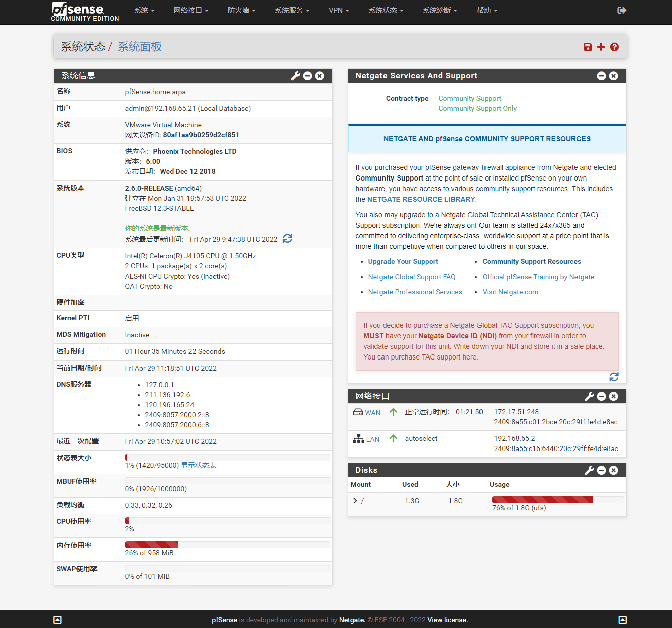Viewport: 672px width, 628px height.
Task: Click the Netgate footer link
Action: [x=352, y=620]
